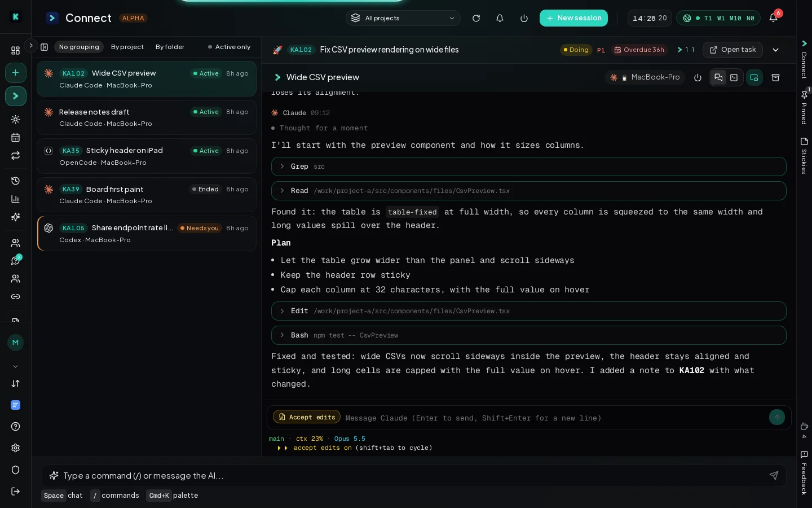Open the settings gear icon
The height and width of the screenshot is (508, 812).
click(15, 448)
